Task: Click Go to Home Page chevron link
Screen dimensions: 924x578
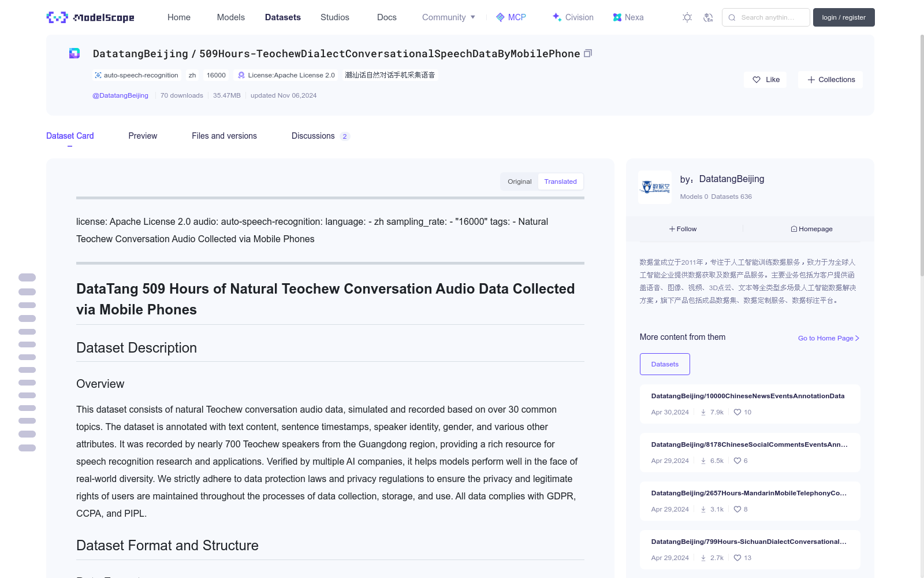Action: [829, 338]
